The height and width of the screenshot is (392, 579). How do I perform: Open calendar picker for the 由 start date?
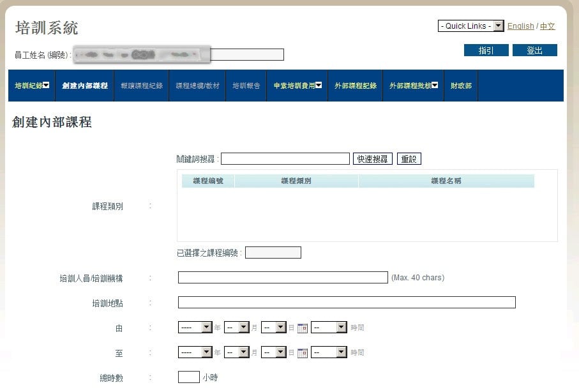pos(303,328)
